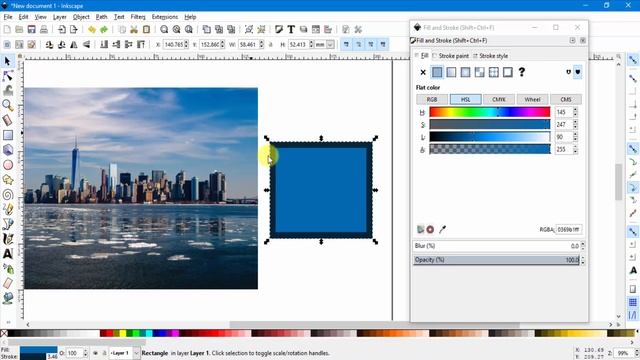Click the blue rectangle on the canvas

pyautogui.click(x=321, y=190)
